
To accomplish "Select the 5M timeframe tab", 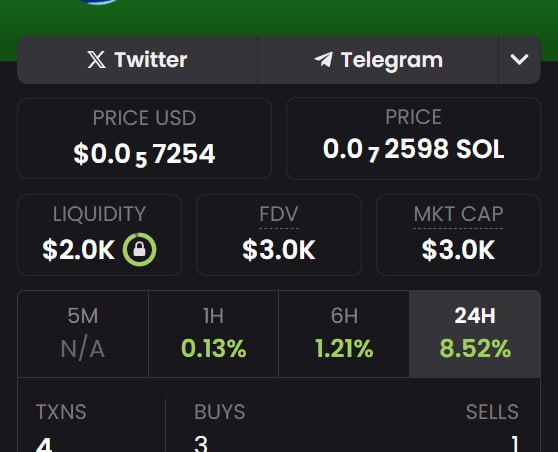I will click(83, 334).
